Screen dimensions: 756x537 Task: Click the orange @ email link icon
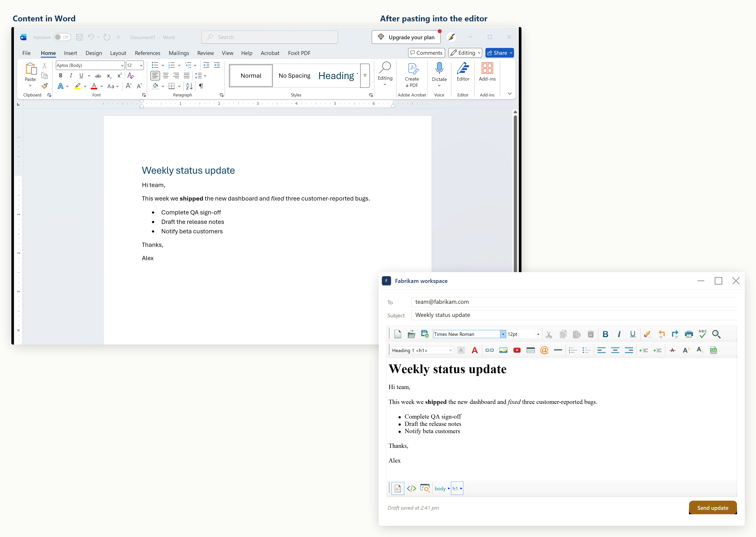click(x=544, y=350)
